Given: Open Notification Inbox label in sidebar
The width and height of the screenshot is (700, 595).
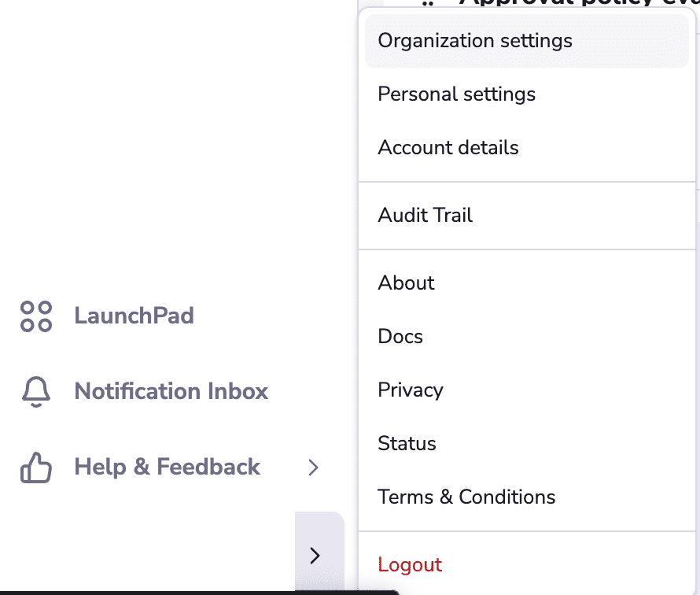Looking at the screenshot, I should [171, 391].
